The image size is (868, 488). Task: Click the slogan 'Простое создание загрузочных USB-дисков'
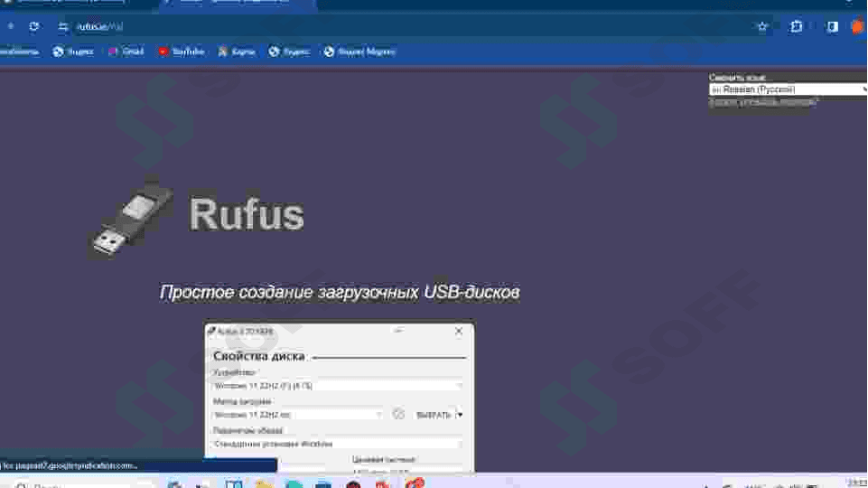pyautogui.click(x=340, y=292)
